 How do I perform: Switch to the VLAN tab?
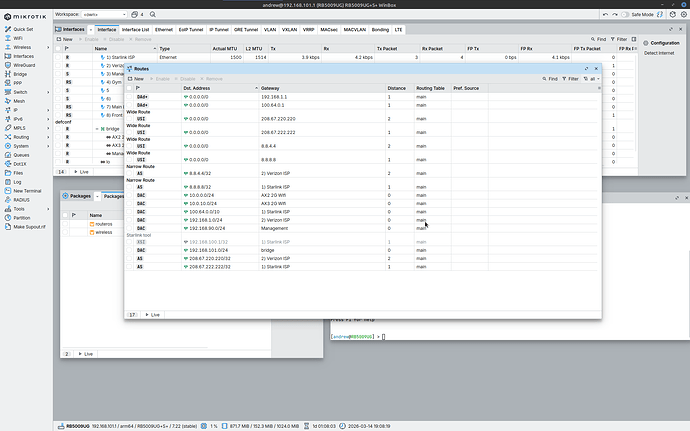270,29
